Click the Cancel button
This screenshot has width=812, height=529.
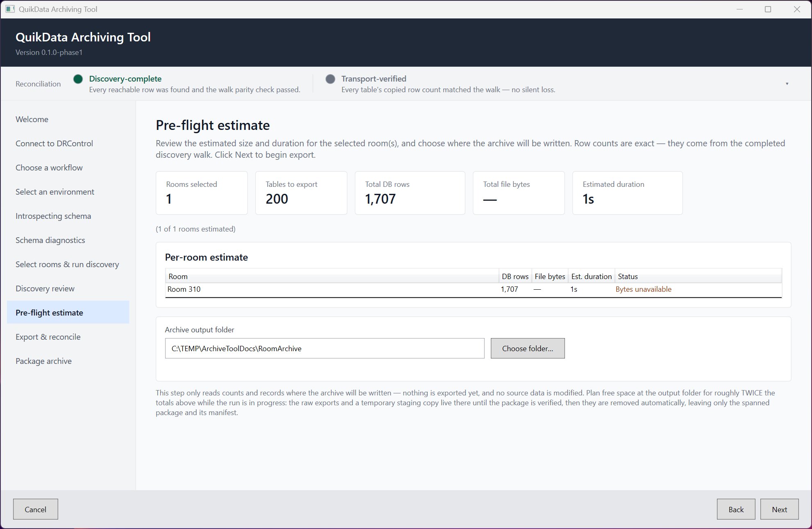36,509
